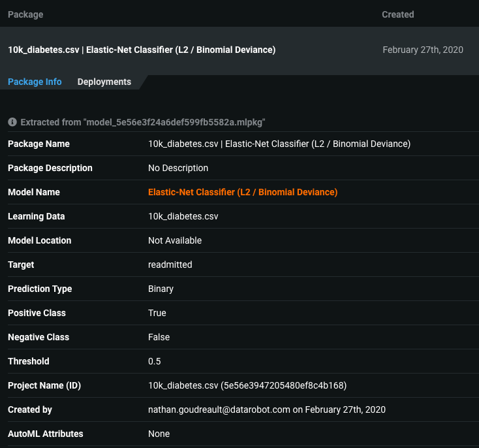Click the Negative Class value False
Viewport: 479px width, 448px height.
(x=159, y=337)
